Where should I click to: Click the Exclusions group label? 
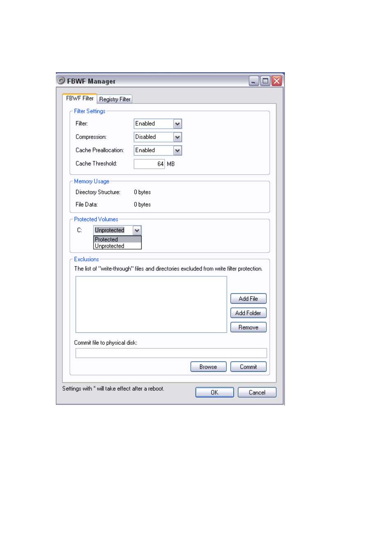tap(86, 259)
